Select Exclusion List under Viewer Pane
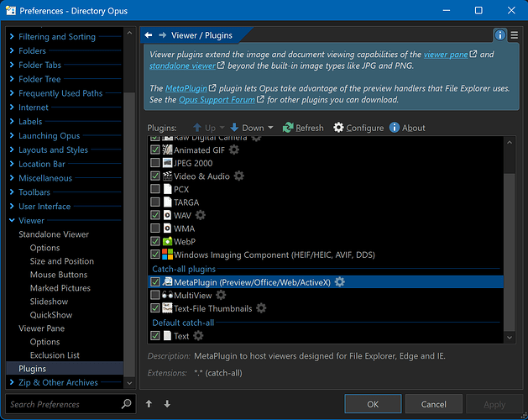The width and height of the screenshot is (528, 420). (55, 355)
